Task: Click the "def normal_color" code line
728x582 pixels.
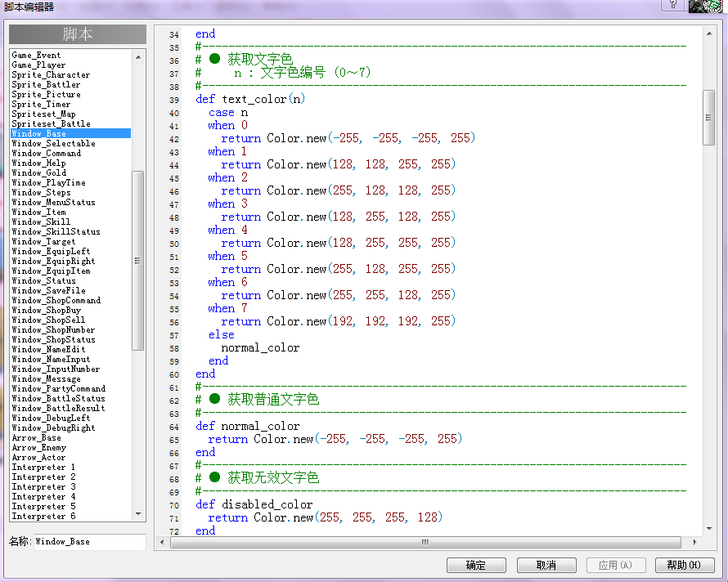Action: pos(248,426)
